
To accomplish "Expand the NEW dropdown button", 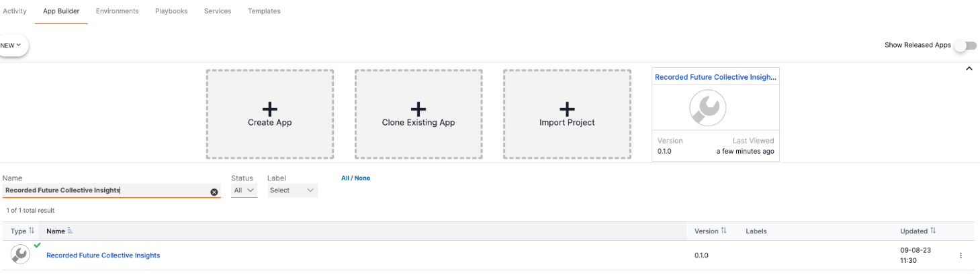I will tap(12, 45).
